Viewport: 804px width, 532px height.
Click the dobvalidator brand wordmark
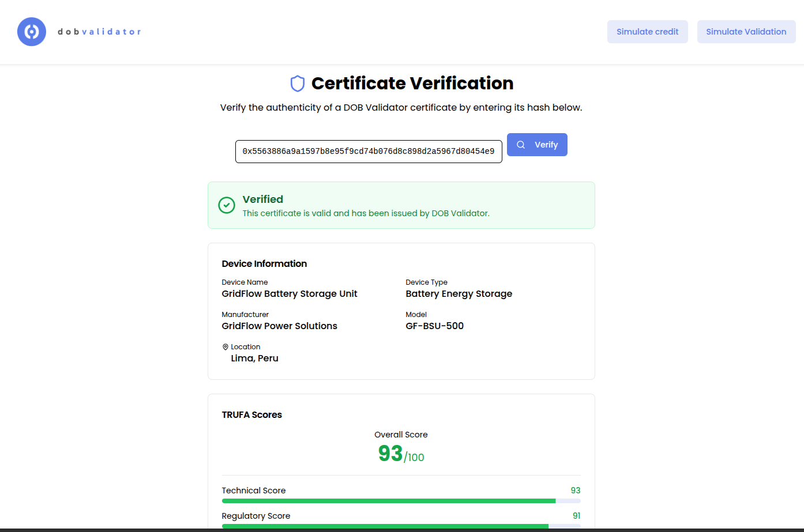click(99, 32)
